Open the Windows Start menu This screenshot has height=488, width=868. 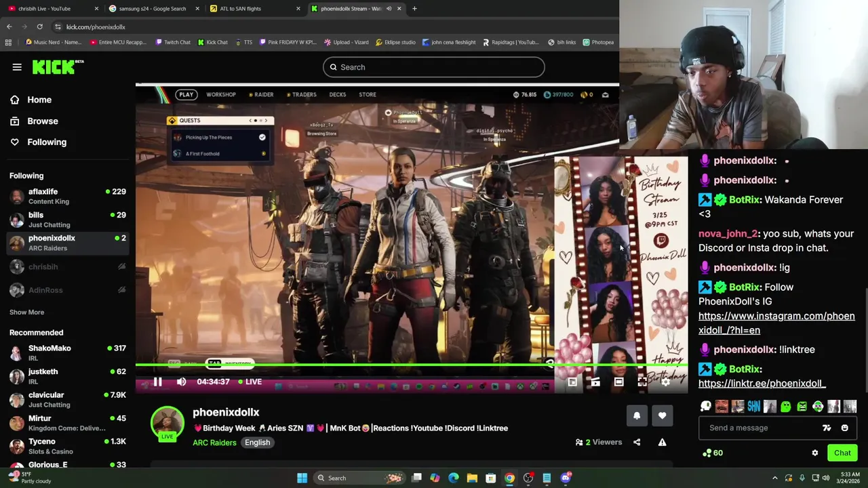(302, 478)
